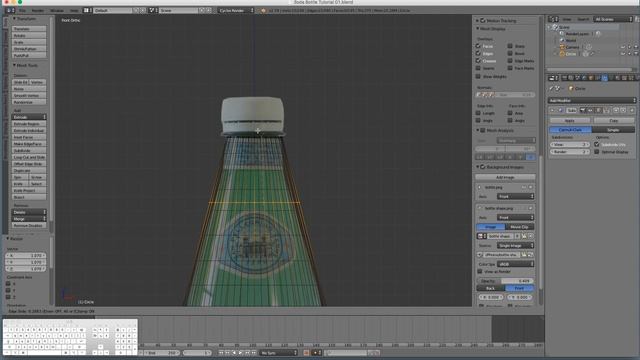Click the Subdivide tool button
The width and height of the screenshot is (640, 360).
[29, 151]
